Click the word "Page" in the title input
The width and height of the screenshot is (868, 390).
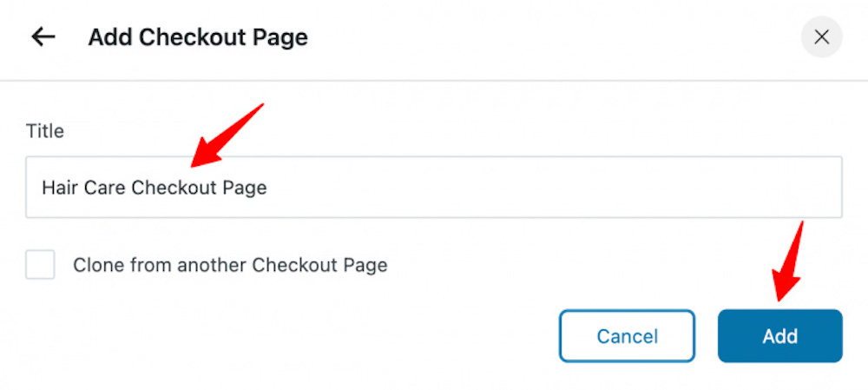[245, 188]
